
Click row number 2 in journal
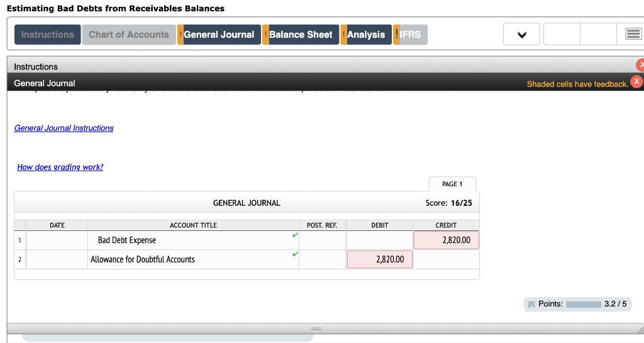pyautogui.click(x=19, y=260)
